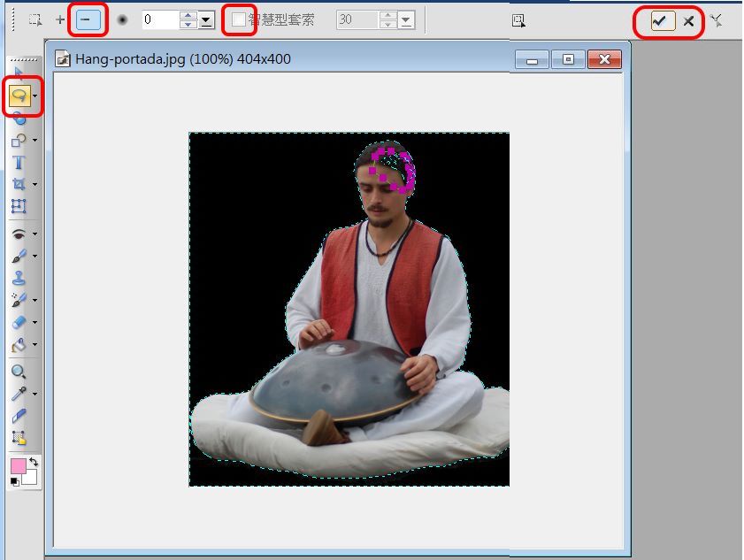The image size is (744, 560).
Task: Select the Stamp tool
Action: point(19,278)
